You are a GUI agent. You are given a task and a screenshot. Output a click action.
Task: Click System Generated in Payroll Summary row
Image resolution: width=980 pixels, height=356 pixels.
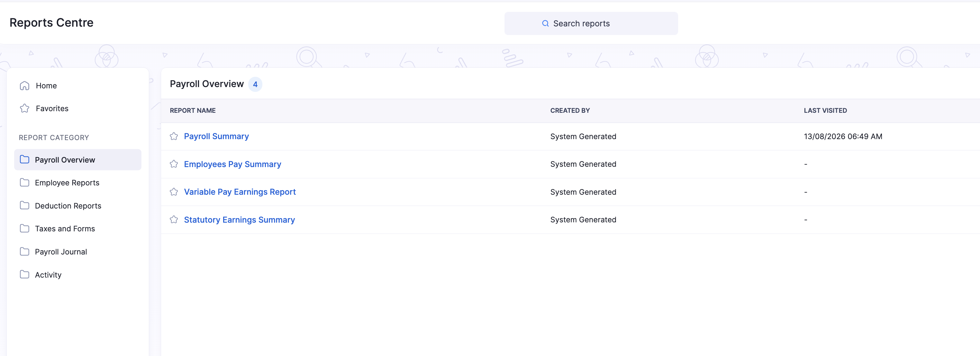583,136
